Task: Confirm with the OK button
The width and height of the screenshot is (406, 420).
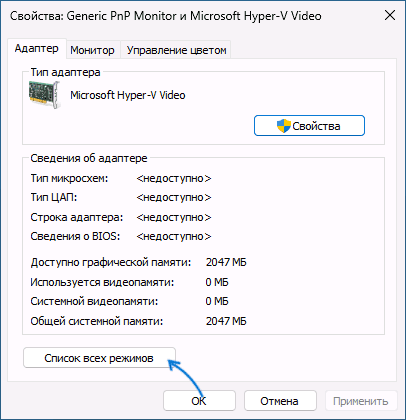Action: point(199,401)
